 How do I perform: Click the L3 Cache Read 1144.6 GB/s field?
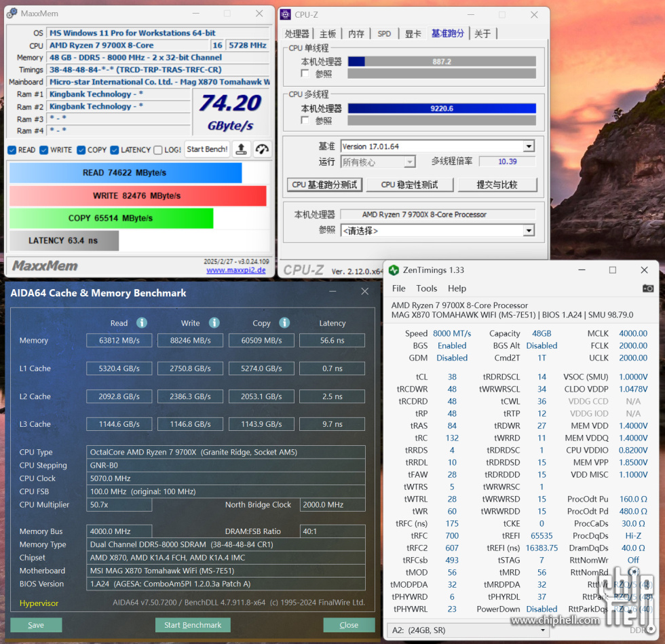tap(119, 424)
